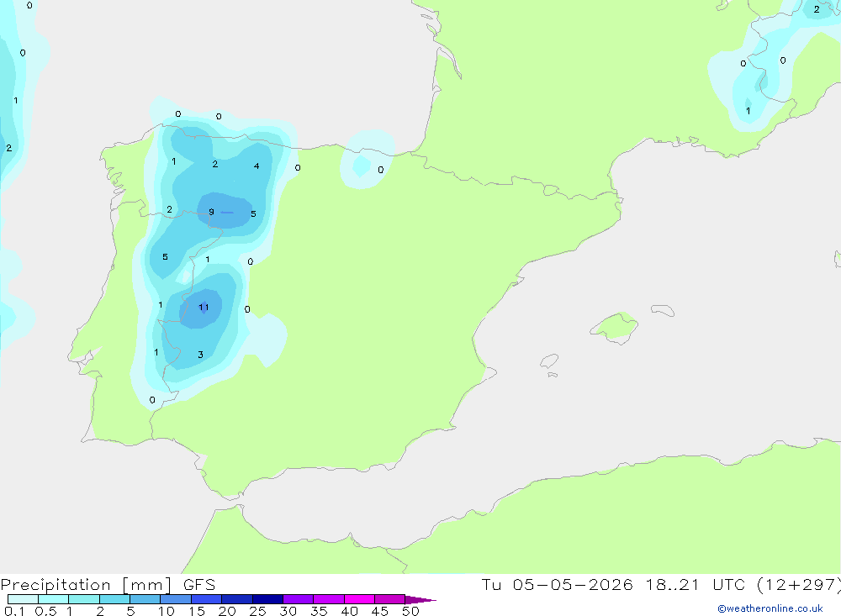This screenshot has width=841, height=616.
Task: Click the 'GFS' model label
Action: tap(199, 584)
